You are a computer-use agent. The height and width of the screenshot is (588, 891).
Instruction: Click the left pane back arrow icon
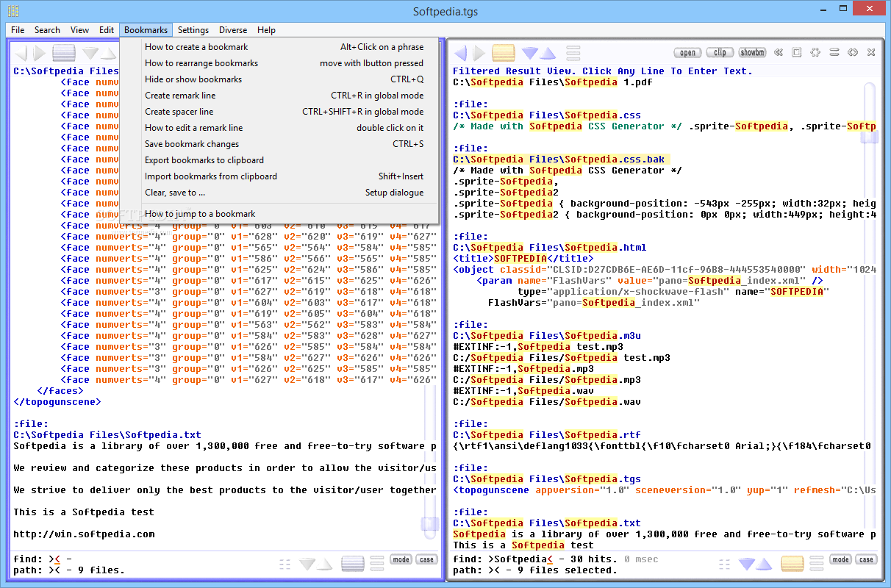click(x=21, y=53)
